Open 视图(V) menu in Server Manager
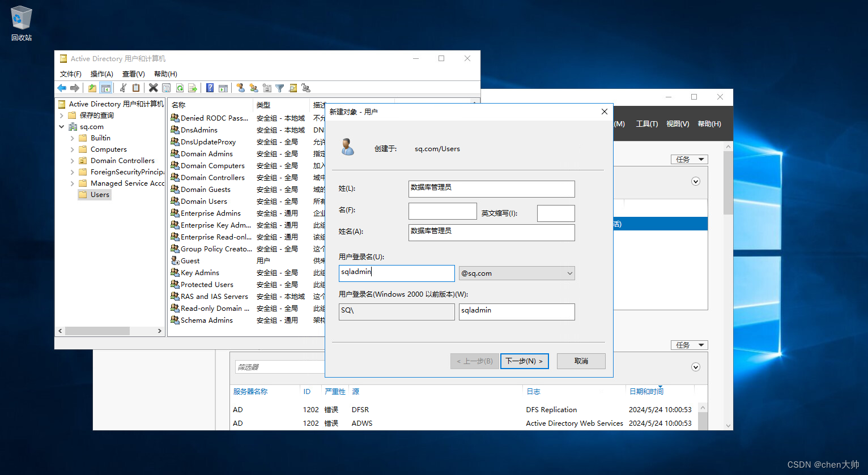 (678, 124)
